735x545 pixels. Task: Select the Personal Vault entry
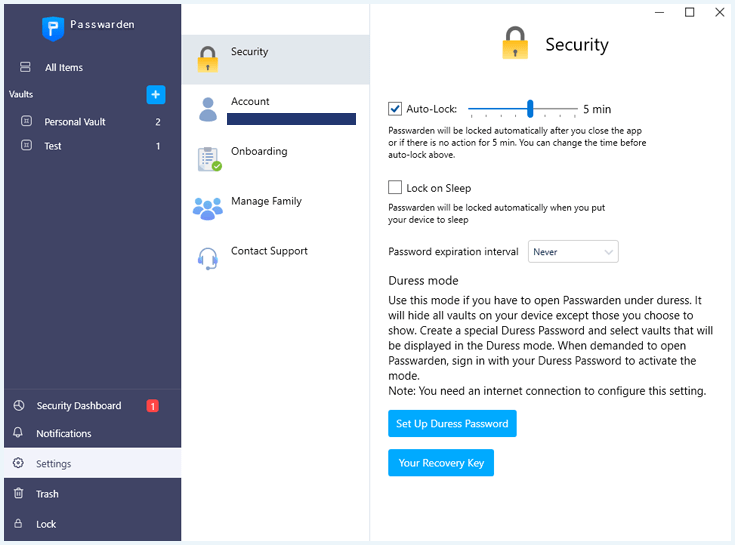point(92,122)
